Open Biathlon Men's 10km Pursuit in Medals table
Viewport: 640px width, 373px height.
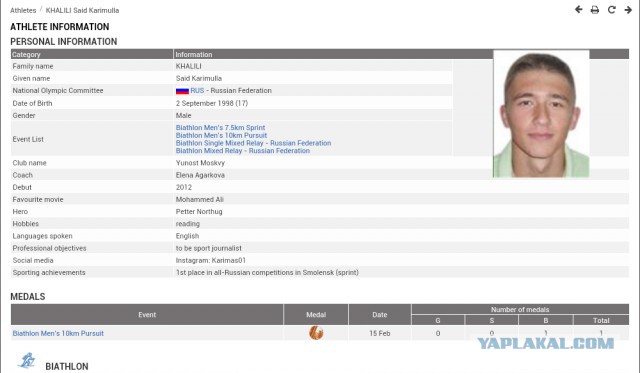click(x=58, y=333)
